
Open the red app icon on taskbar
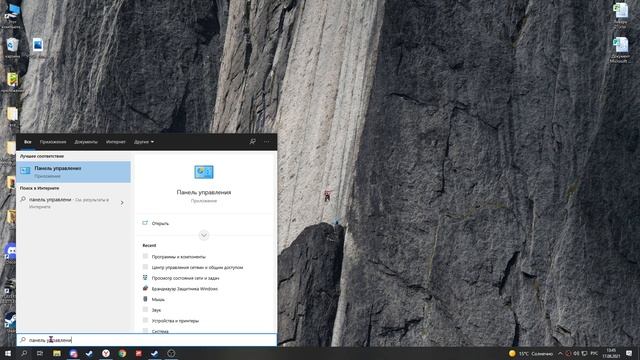(x=139, y=353)
